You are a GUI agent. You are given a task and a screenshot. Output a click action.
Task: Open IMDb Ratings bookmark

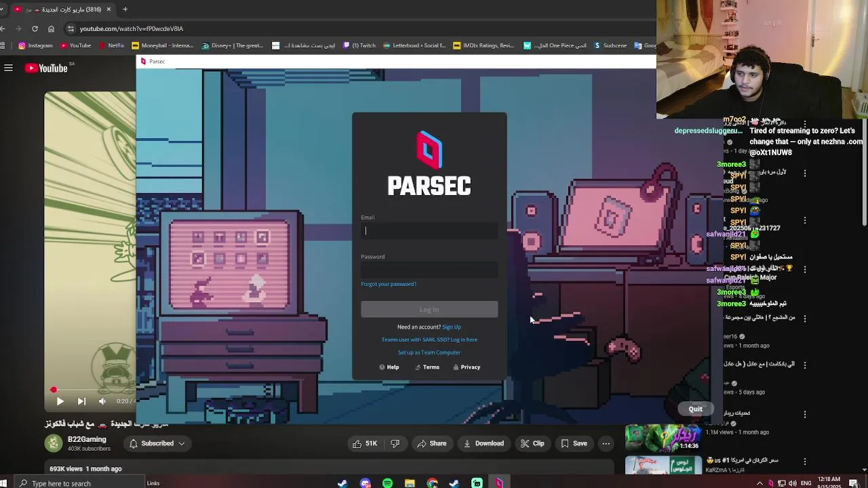point(484,45)
